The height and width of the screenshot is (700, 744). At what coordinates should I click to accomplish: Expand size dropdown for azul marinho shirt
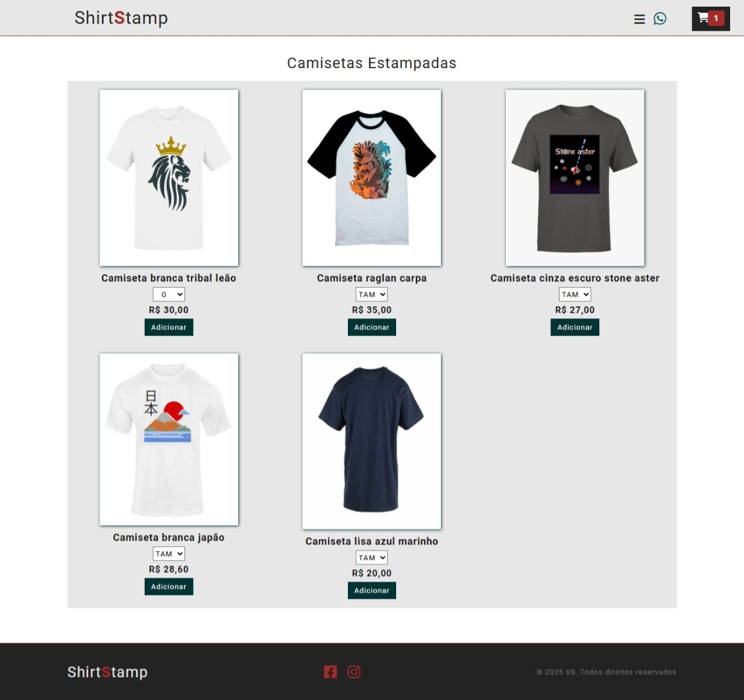coord(371,558)
